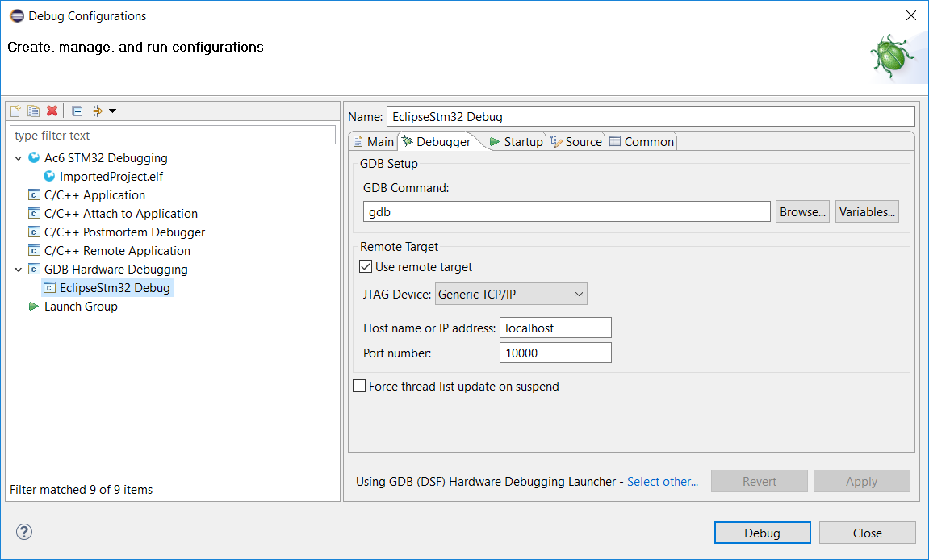This screenshot has height=560, width=929.
Task: Delete selected launch configuration with red X
Action: 52,111
